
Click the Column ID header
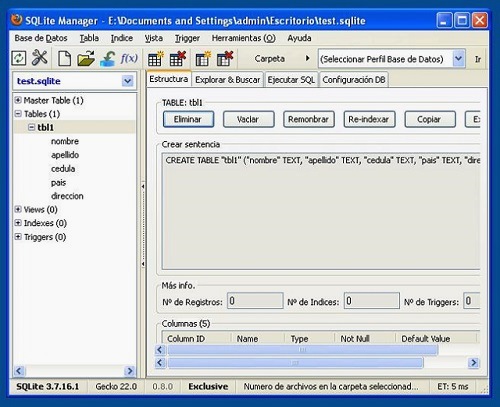pos(196,338)
